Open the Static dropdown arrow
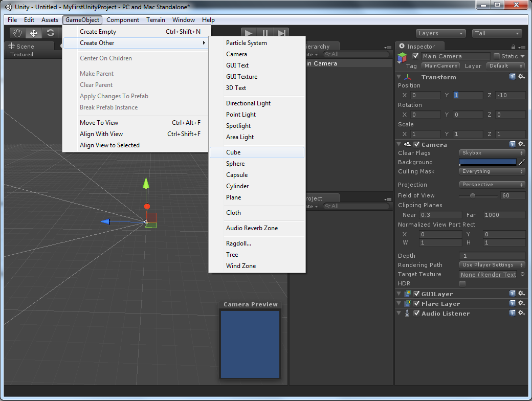The image size is (532, 401). 522,56
